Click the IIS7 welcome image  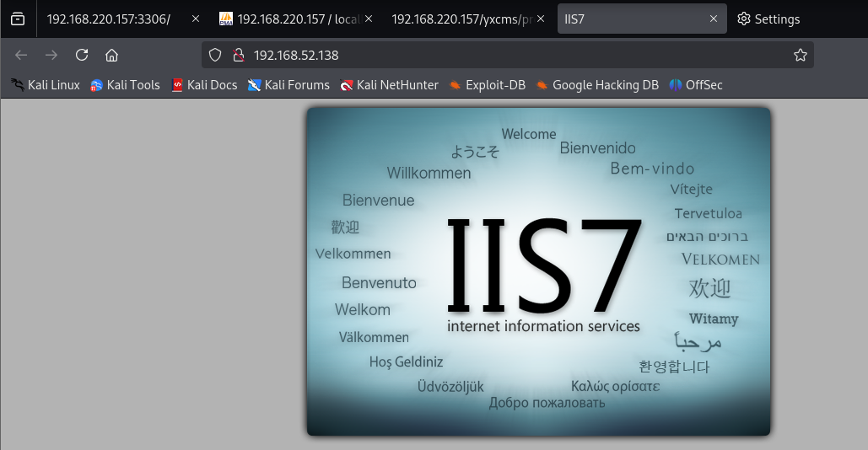click(539, 271)
